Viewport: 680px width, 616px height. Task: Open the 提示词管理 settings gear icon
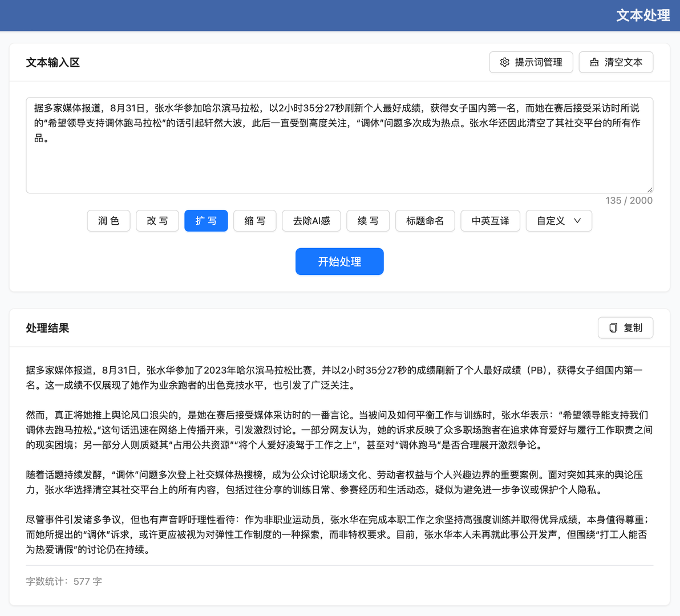[504, 62]
